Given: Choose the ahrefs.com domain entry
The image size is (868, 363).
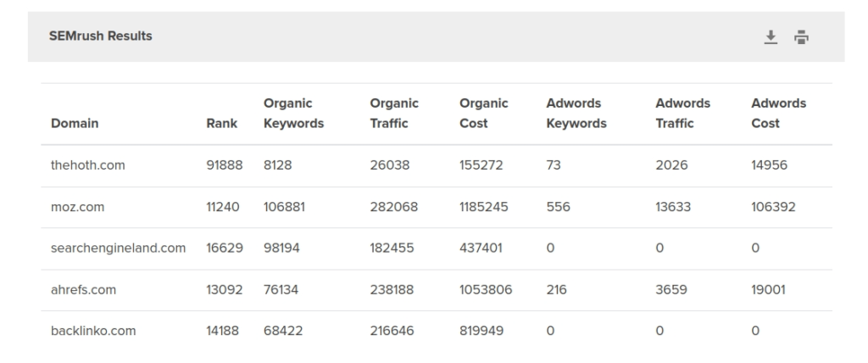Looking at the screenshot, I should pos(83,290).
